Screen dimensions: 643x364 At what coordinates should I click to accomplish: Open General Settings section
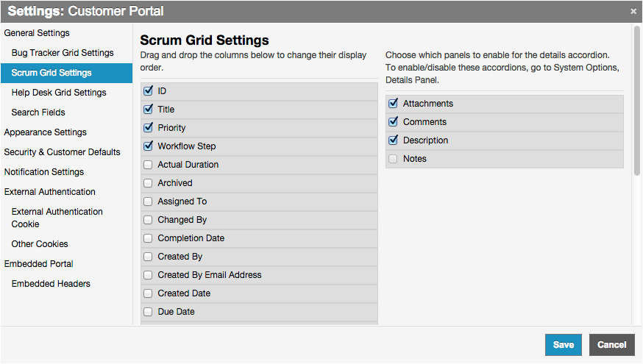(37, 33)
